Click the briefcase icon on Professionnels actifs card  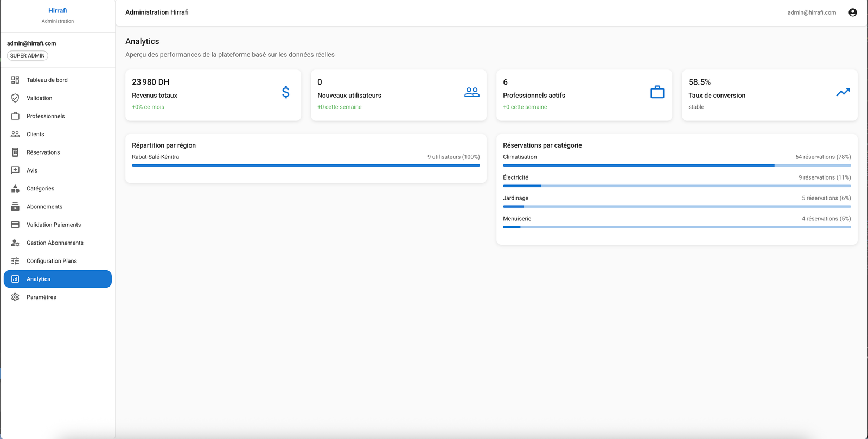click(658, 92)
